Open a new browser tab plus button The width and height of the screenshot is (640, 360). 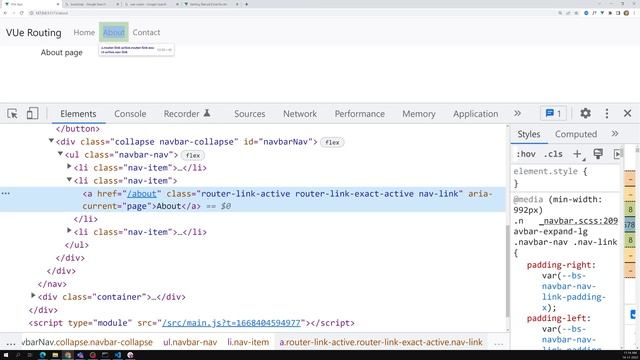(246, 4)
